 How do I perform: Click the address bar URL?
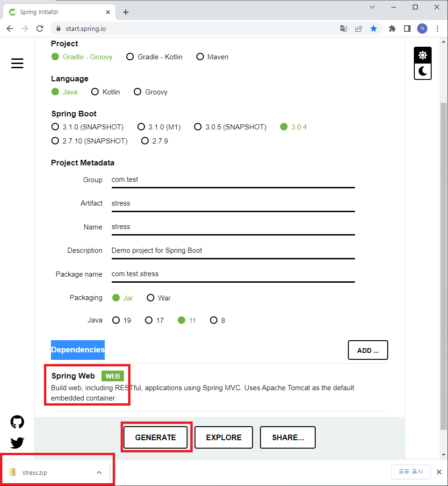tap(86, 29)
